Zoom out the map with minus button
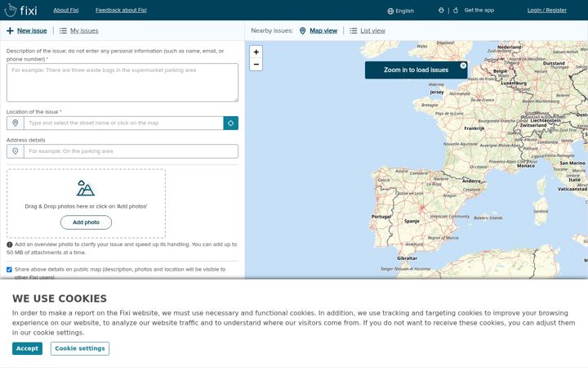This screenshot has width=588, height=368. [256, 65]
